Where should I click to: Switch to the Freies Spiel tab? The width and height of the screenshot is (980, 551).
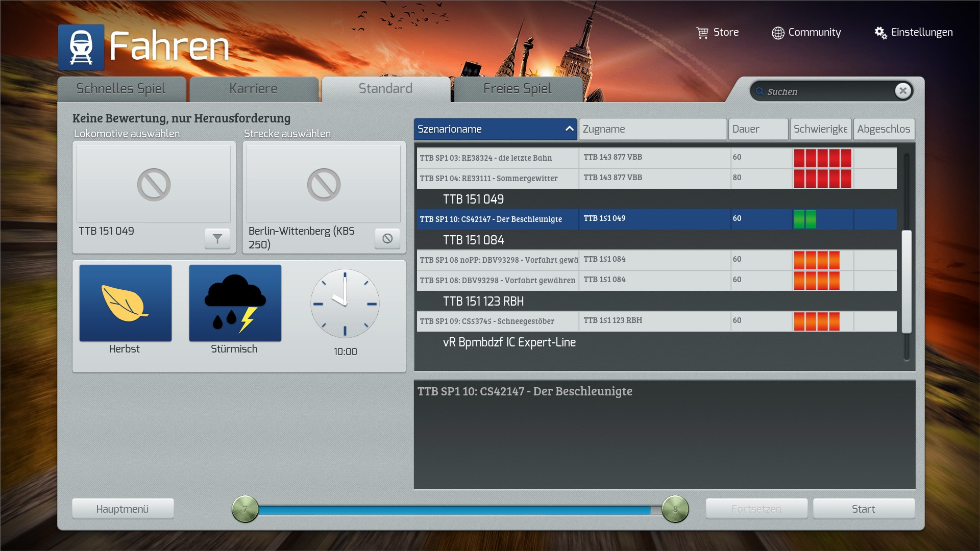coord(518,89)
